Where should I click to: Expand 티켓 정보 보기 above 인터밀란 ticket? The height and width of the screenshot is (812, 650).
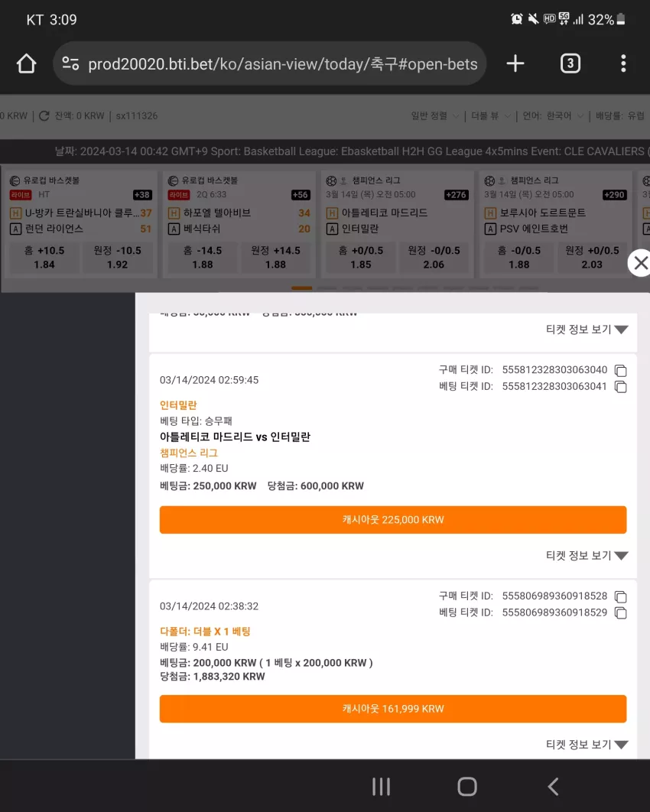(587, 330)
